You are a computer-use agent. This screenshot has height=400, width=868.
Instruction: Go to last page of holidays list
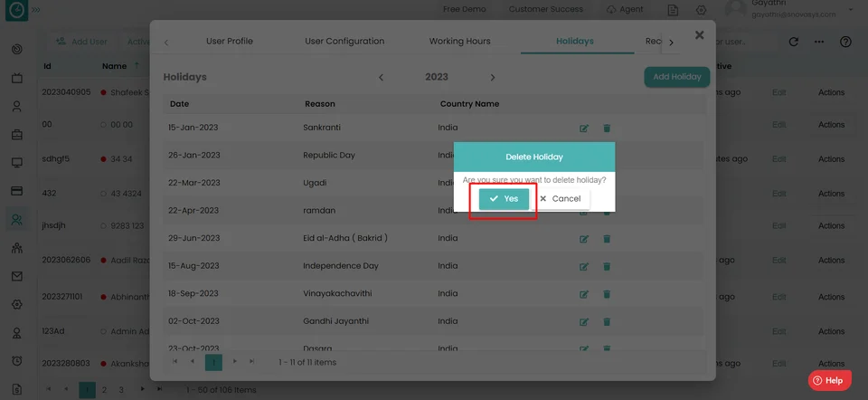click(252, 362)
